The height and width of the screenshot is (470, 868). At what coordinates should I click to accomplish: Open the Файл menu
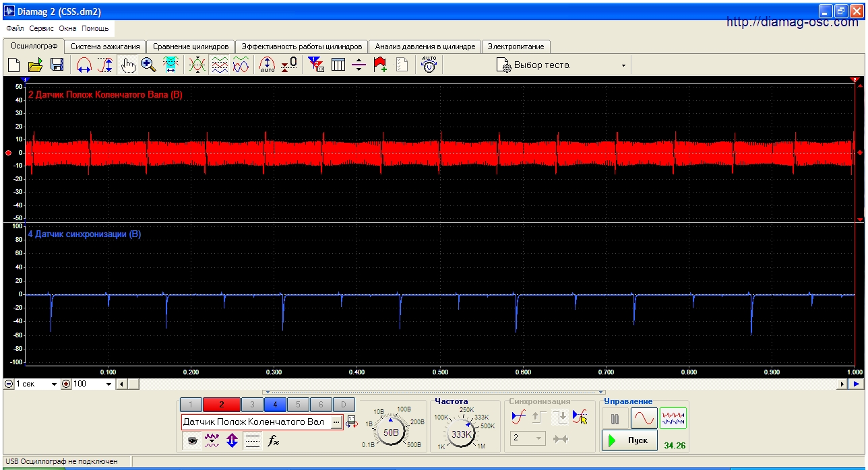coord(15,29)
